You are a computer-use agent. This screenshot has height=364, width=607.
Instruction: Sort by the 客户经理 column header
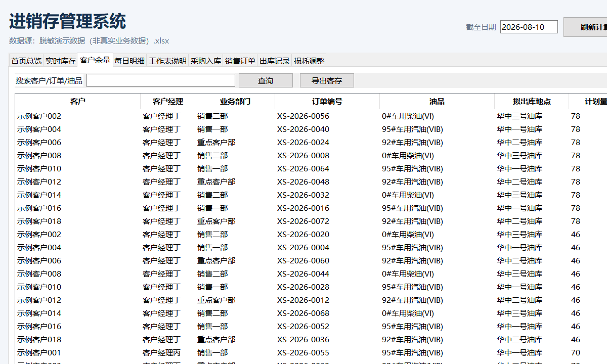(167, 101)
